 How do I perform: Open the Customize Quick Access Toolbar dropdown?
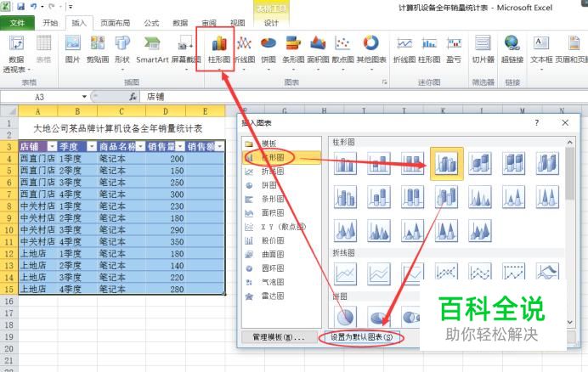coord(71,7)
